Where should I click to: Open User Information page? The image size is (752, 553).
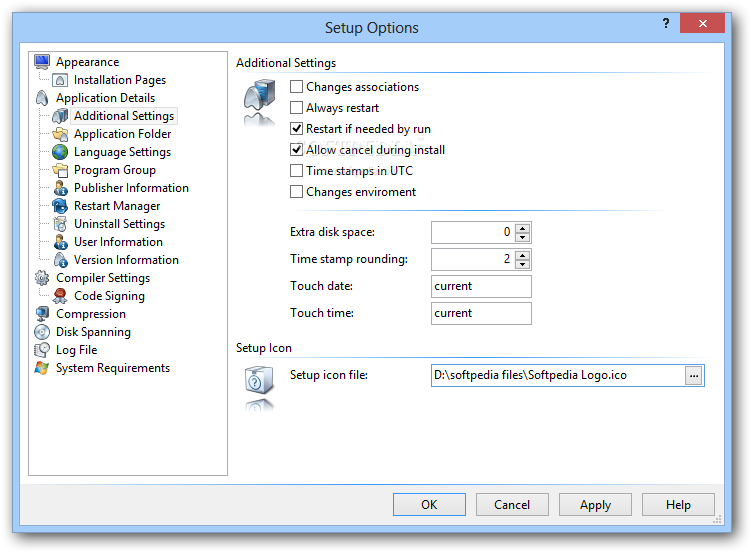pos(118,242)
